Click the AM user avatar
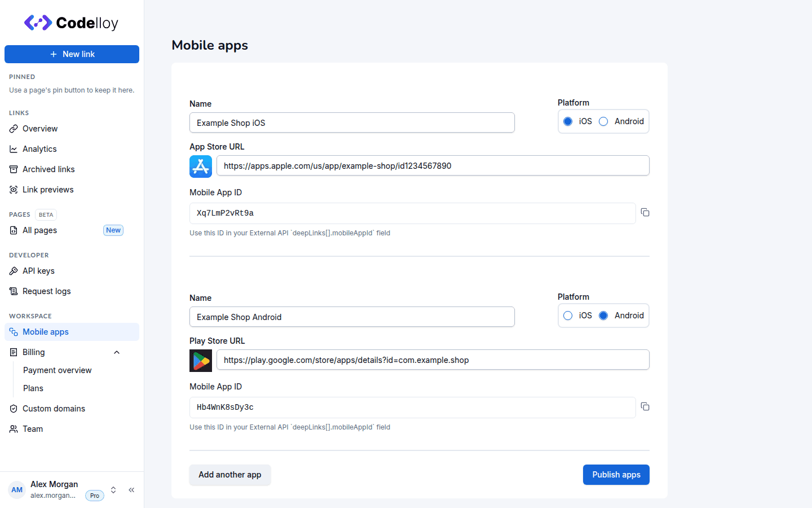The image size is (812, 508). (x=17, y=490)
